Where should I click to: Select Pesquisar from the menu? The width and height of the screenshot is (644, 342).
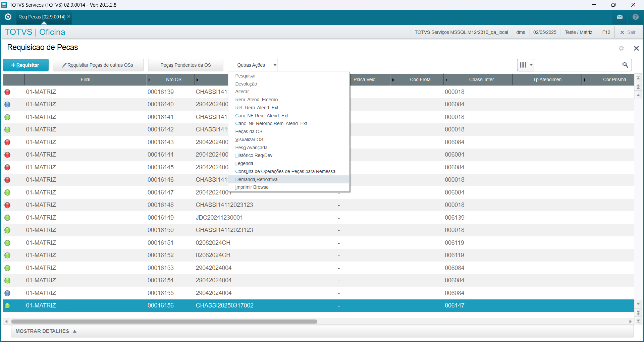coord(288,76)
